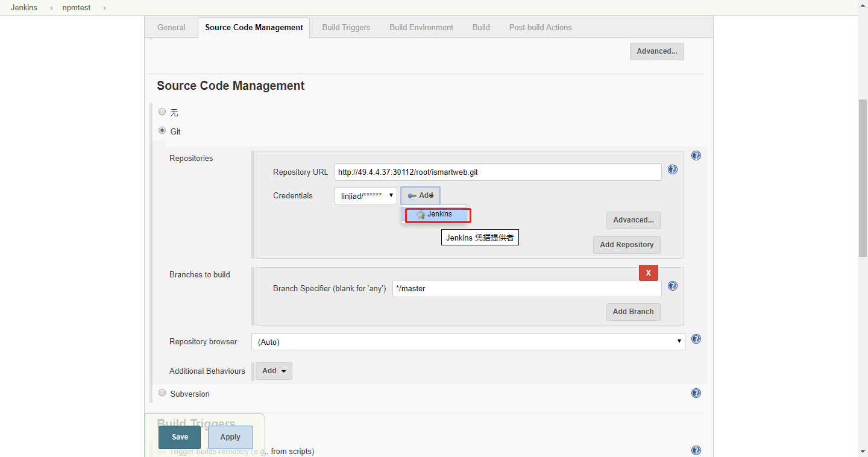Open help icon beside Repository URL
Viewport: 868px width, 457px height.
click(x=673, y=169)
